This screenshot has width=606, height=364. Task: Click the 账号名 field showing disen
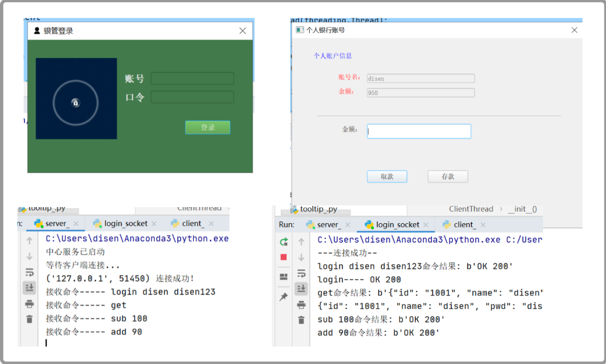[421, 78]
